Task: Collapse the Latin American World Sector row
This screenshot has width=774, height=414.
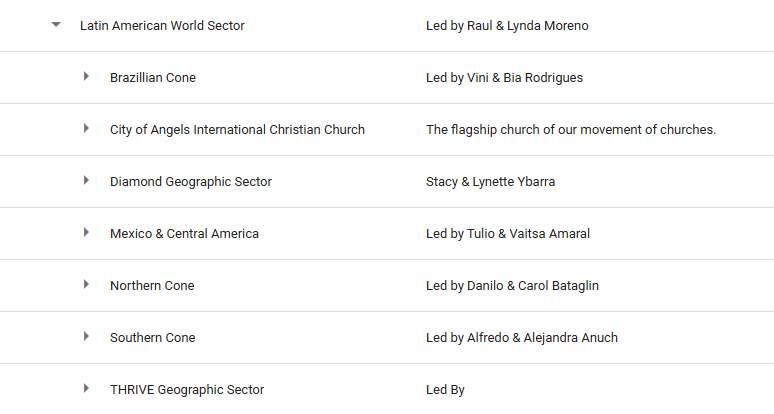Action: point(56,26)
